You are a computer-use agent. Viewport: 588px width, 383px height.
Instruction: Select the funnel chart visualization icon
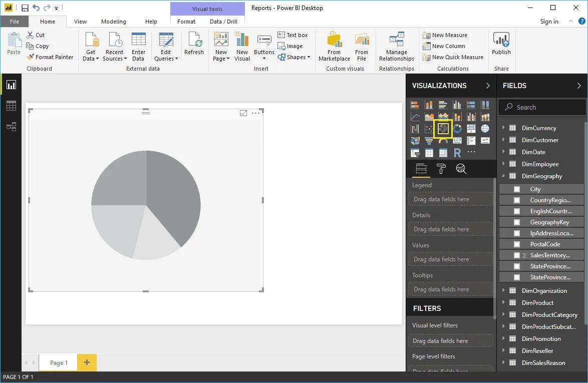pos(429,140)
